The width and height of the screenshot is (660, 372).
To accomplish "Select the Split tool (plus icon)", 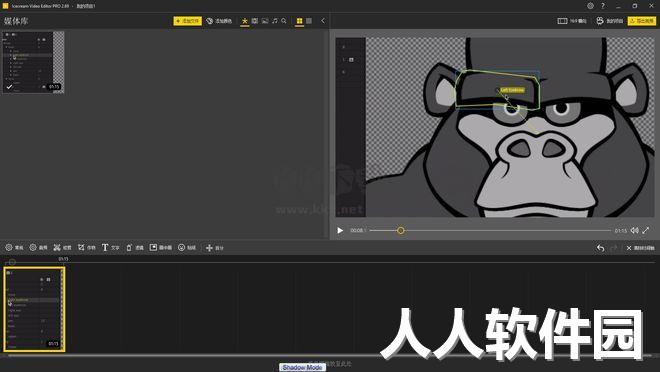I will pyautogui.click(x=215, y=248).
